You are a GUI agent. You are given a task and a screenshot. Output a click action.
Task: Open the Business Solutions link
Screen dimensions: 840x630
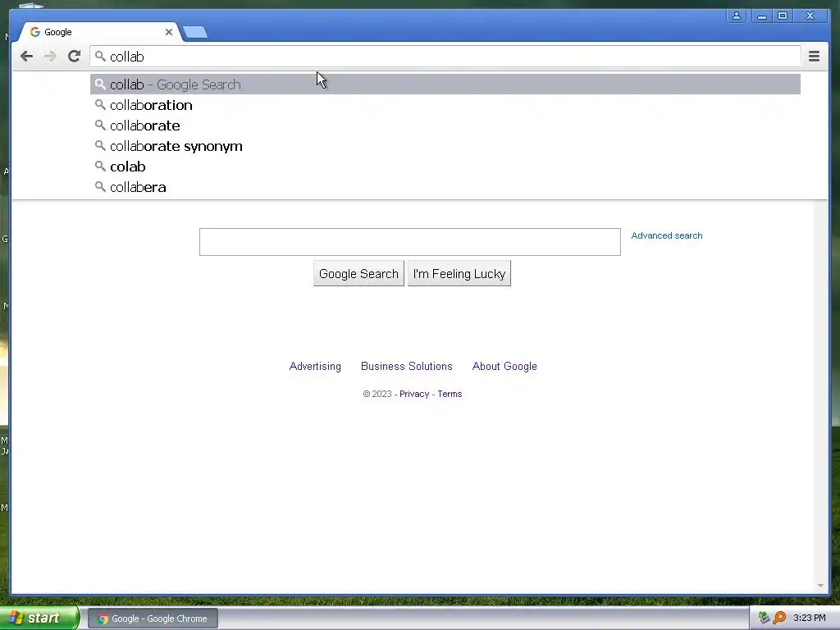(407, 367)
